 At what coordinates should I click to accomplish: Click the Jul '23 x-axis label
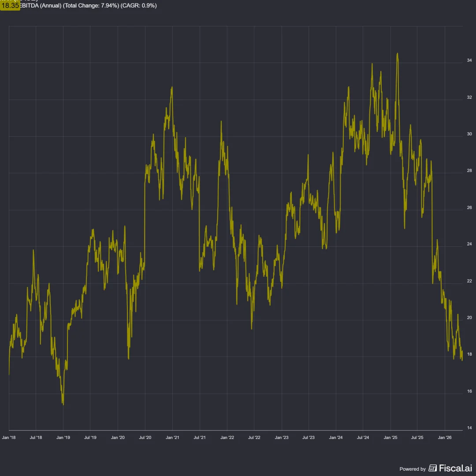click(x=309, y=438)
